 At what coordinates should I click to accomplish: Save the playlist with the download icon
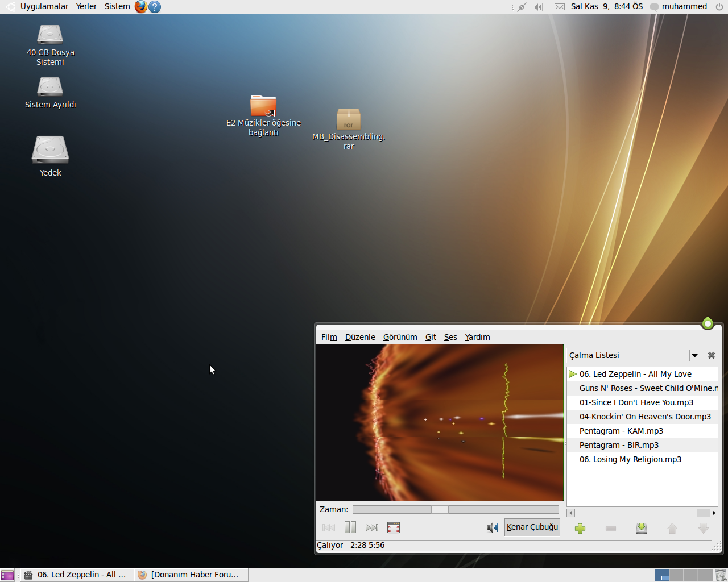[x=642, y=529]
